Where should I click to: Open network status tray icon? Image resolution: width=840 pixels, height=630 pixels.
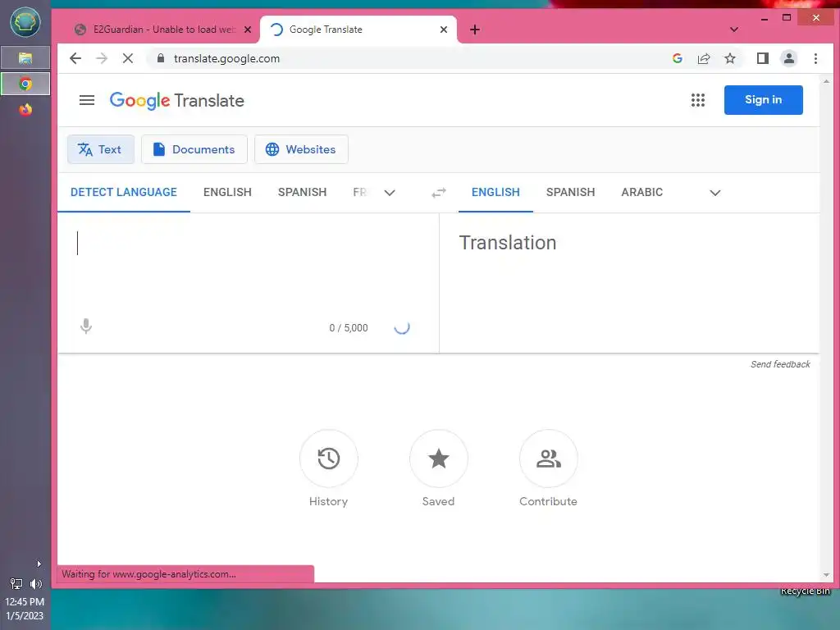(16, 584)
